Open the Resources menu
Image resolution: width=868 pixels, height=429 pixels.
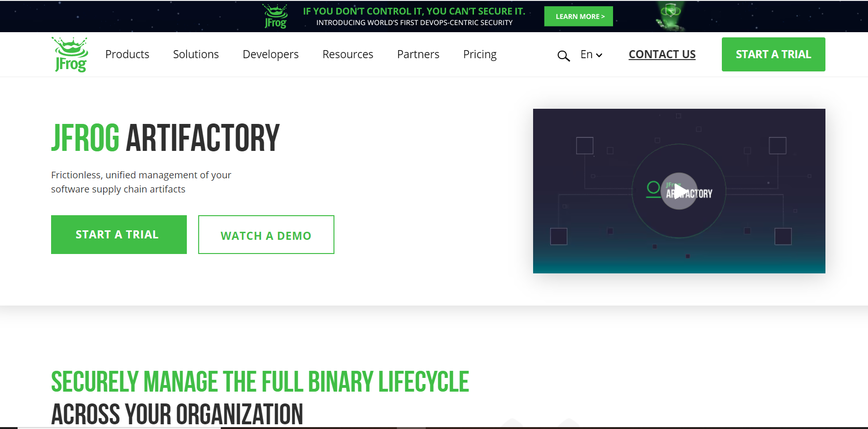[x=348, y=54]
